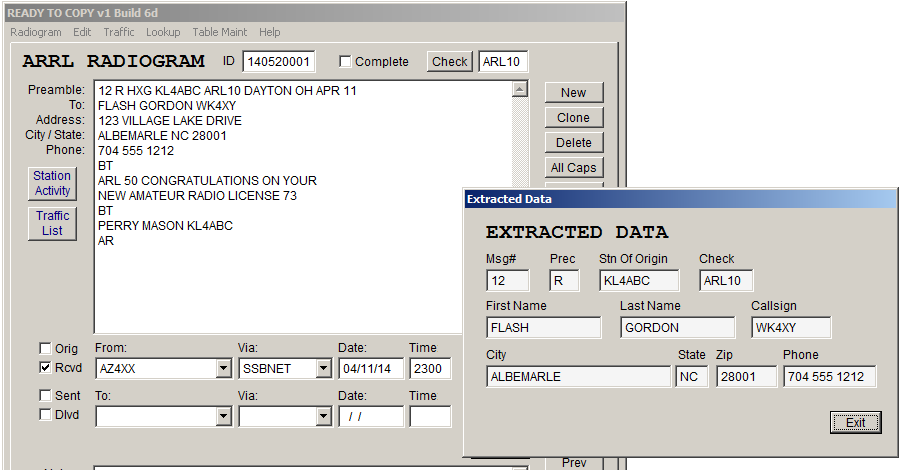This screenshot has width=906, height=470.
Task: Tick the Sent checkbox
Action: point(45,395)
